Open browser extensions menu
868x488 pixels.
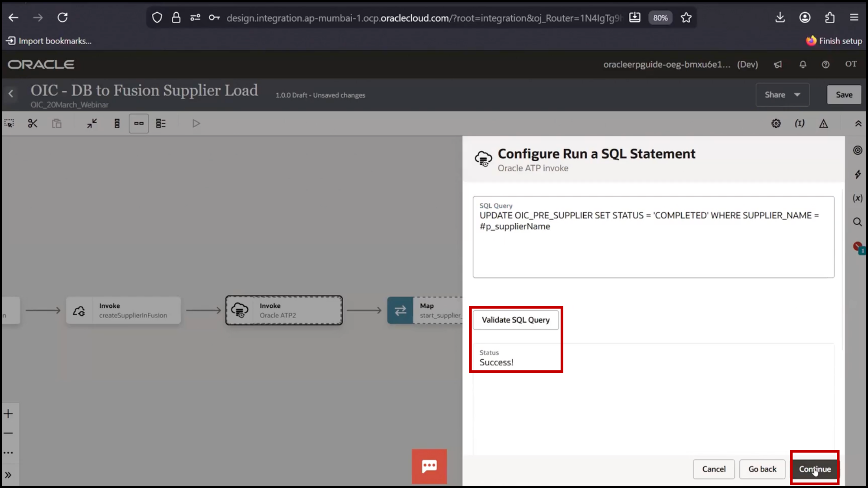tap(830, 18)
